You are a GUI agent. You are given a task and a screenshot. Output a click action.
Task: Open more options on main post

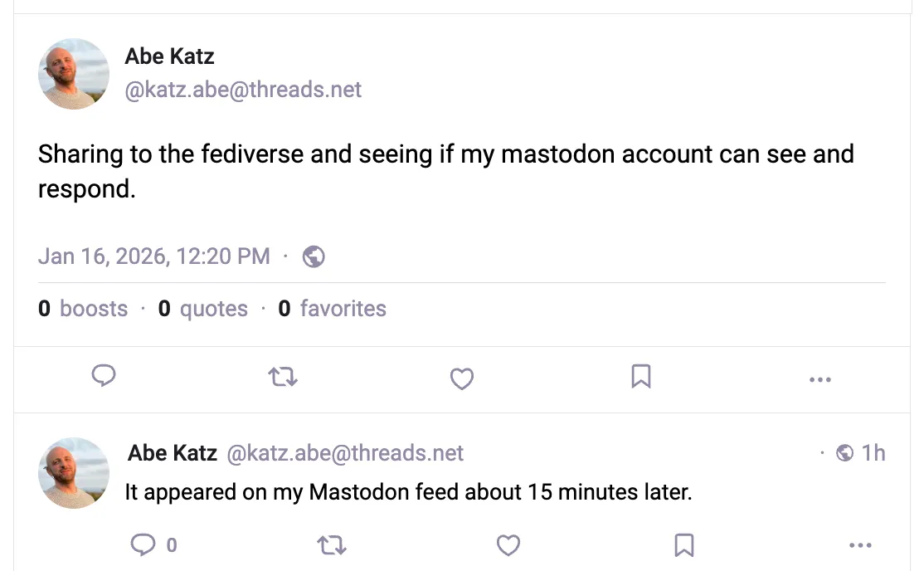coord(819,380)
